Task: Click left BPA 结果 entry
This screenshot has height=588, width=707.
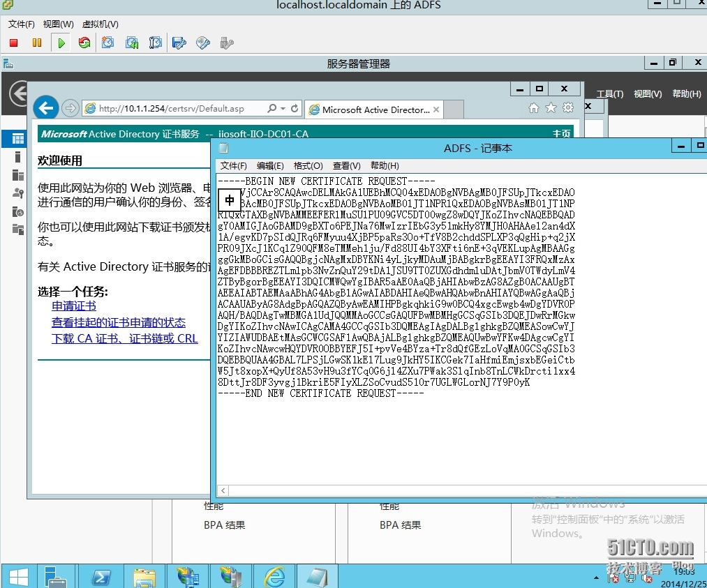Action: 225,525
